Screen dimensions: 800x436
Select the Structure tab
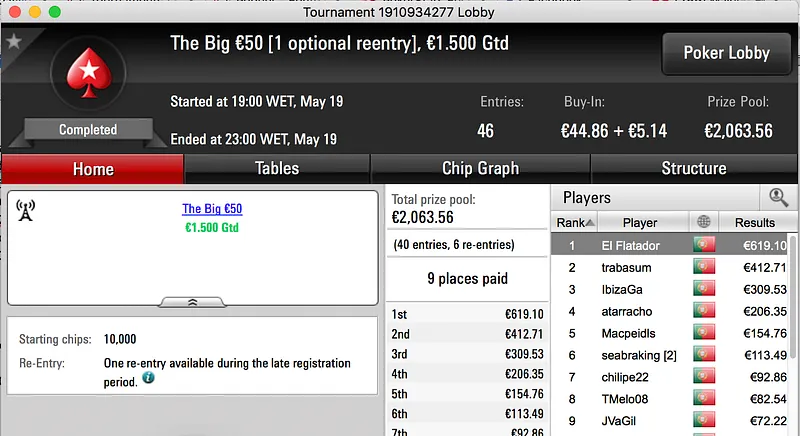click(x=693, y=169)
